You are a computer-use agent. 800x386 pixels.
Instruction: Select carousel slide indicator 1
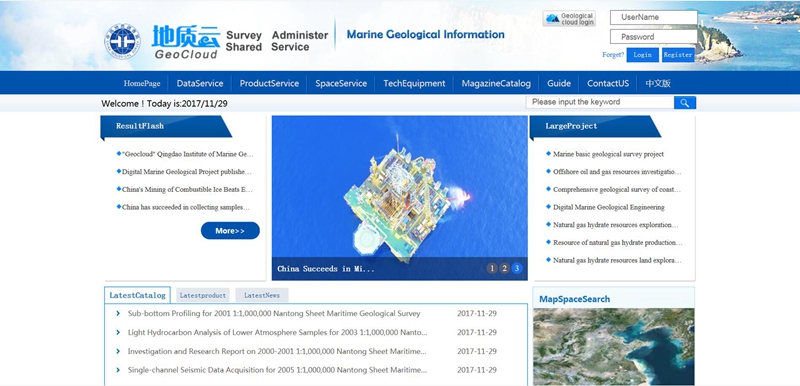pyautogui.click(x=492, y=268)
